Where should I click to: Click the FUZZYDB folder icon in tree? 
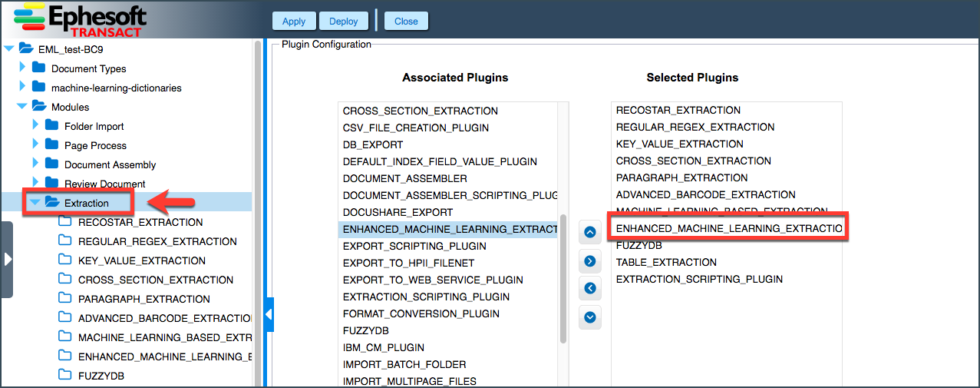[x=65, y=376]
